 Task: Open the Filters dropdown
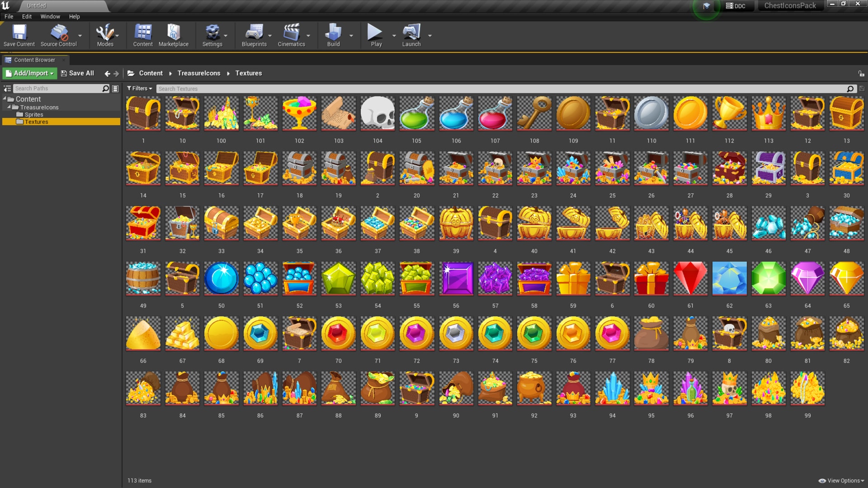click(x=139, y=88)
